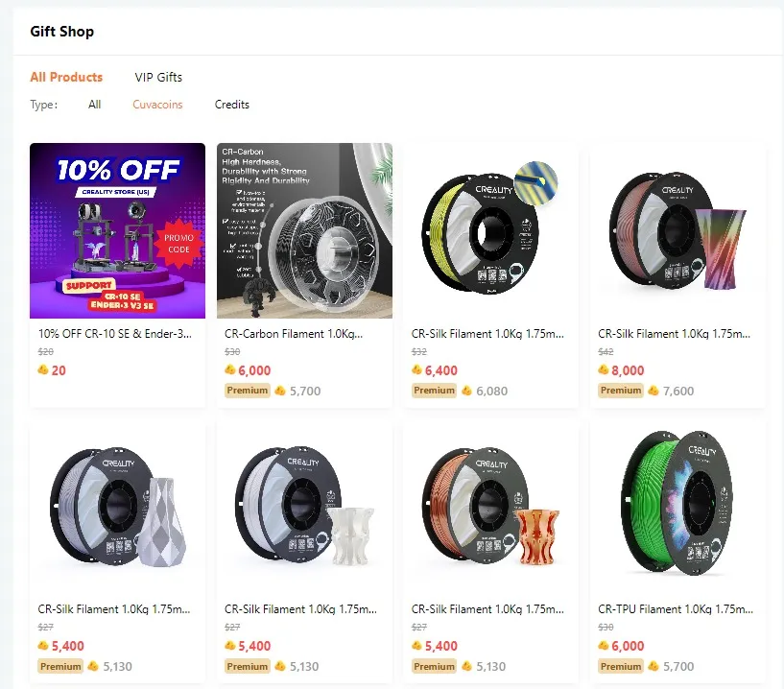Click coin icon next to 7,600 premium price
Image resolution: width=784 pixels, height=689 pixels.
653,391
